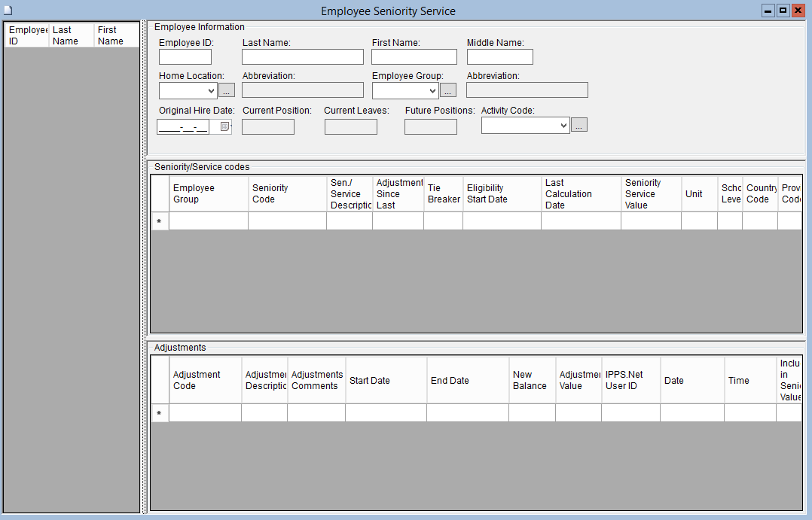Click browse button next to Home Location
The height and width of the screenshot is (520, 812).
[227, 91]
